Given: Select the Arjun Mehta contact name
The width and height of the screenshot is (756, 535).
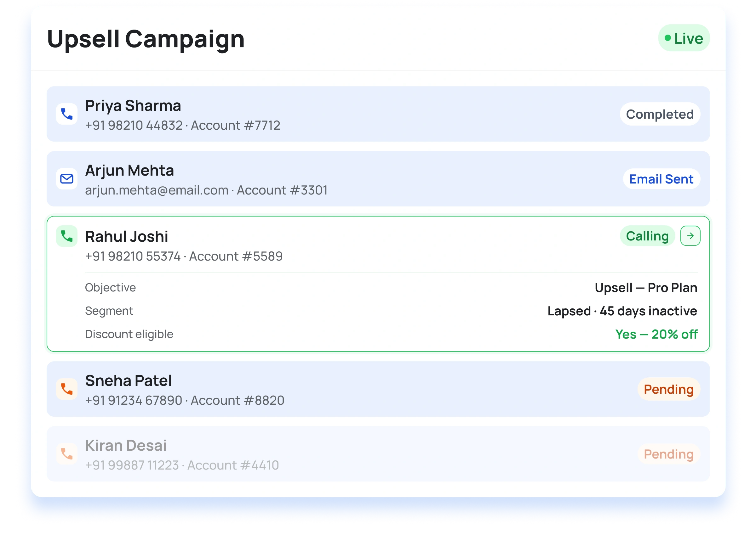Looking at the screenshot, I should tap(129, 171).
